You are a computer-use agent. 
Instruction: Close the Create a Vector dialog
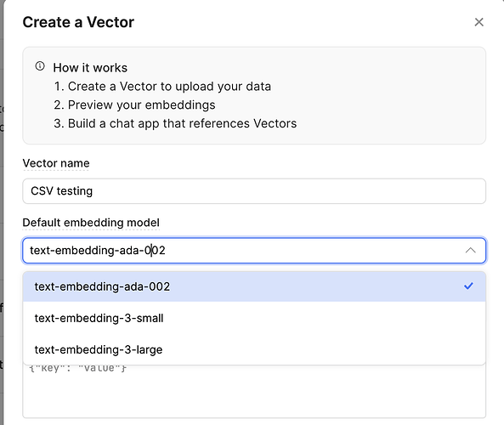pyautogui.click(x=479, y=22)
